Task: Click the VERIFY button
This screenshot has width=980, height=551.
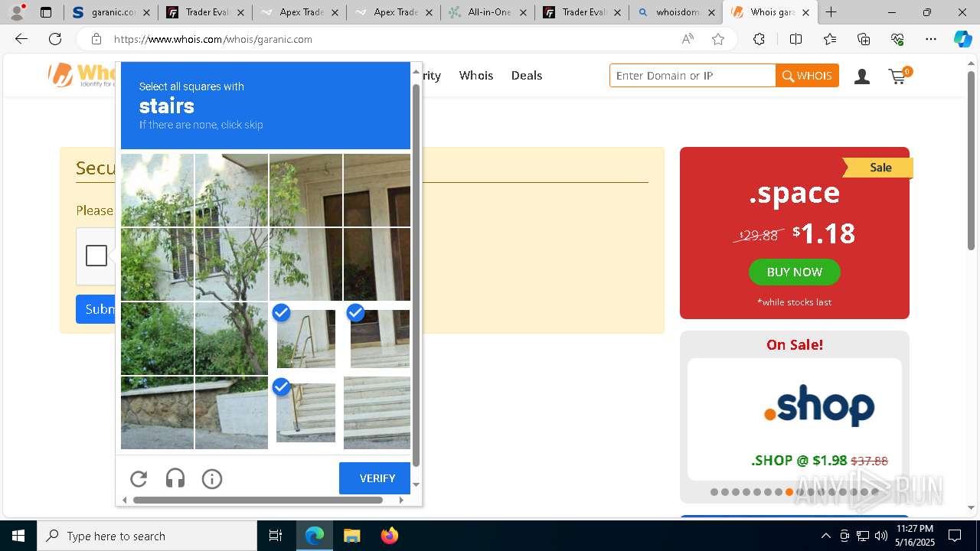Action: [375, 478]
